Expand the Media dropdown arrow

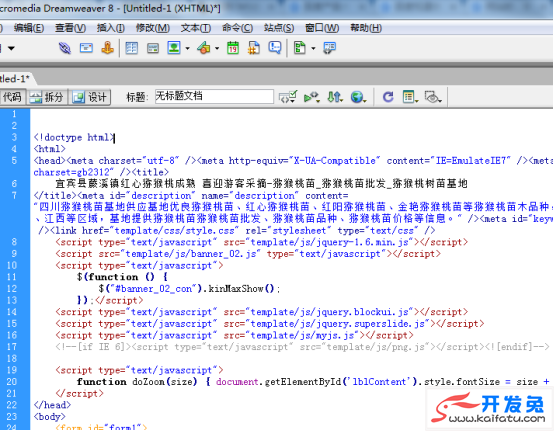pos(217,48)
